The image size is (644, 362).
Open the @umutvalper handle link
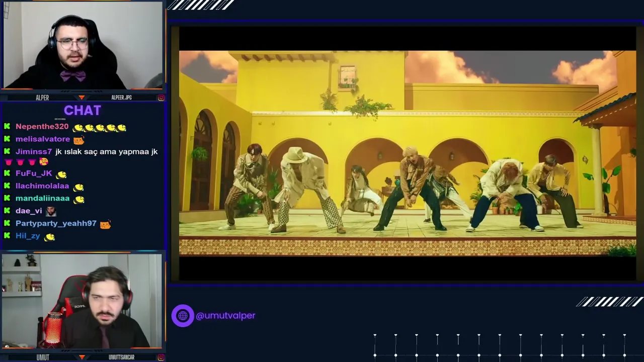(x=225, y=316)
